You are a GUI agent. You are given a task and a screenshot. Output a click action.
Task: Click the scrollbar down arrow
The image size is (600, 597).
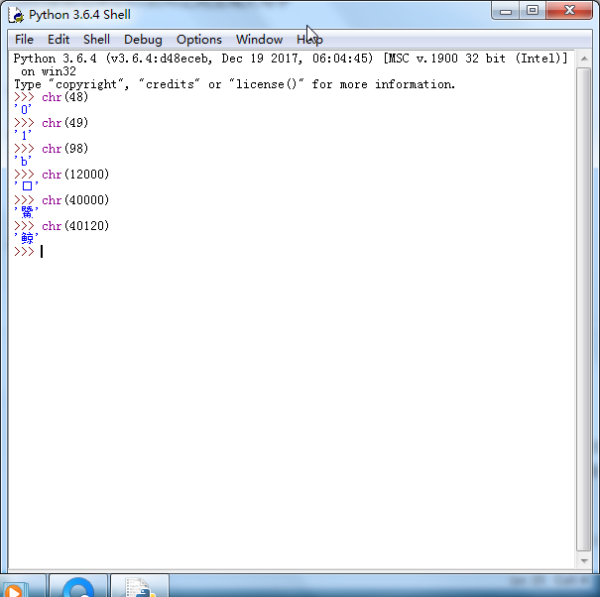click(x=584, y=561)
